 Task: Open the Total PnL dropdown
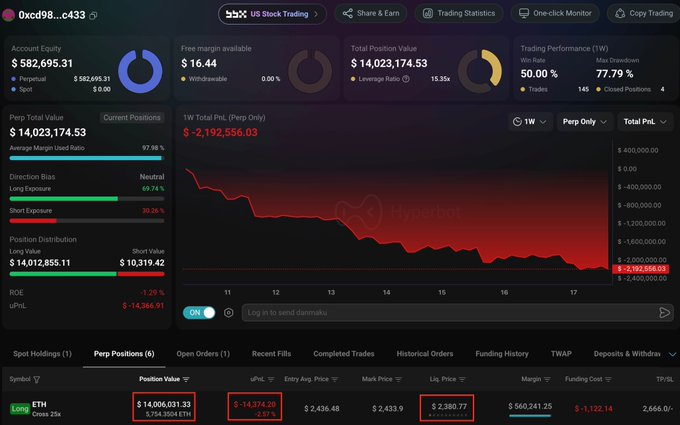(x=645, y=122)
